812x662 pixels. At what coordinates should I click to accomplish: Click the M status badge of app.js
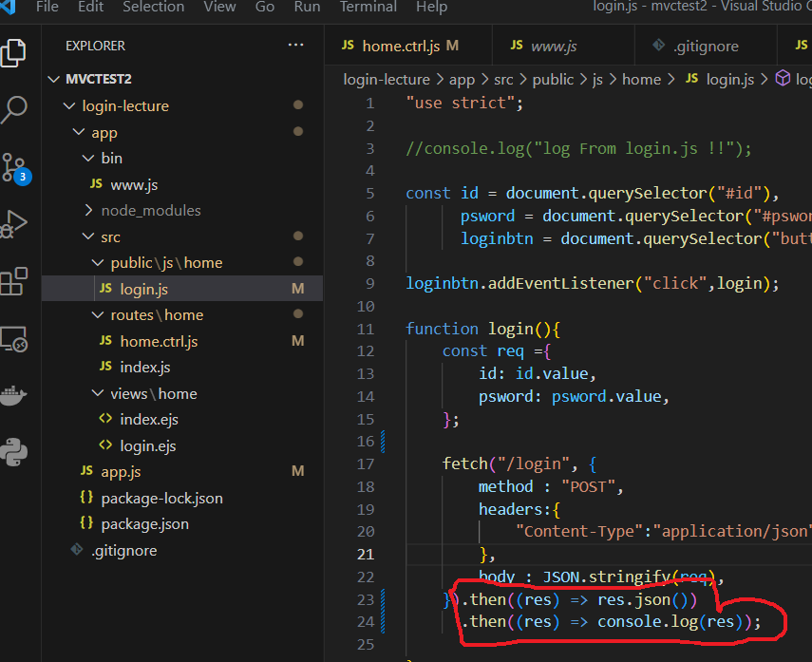[x=298, y=471]
